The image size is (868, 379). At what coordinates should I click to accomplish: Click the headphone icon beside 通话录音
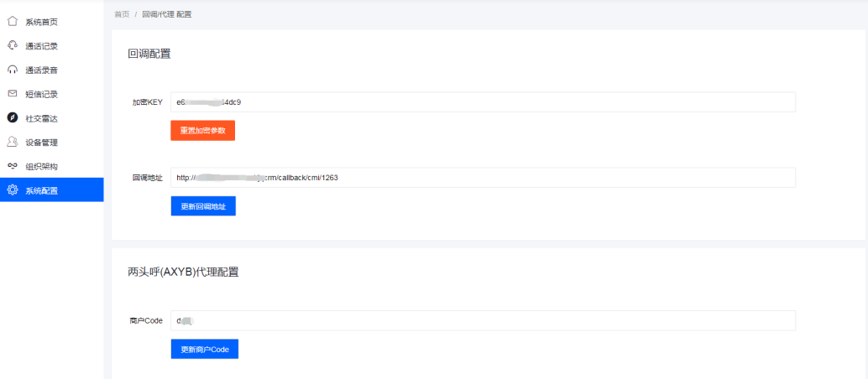pyautogui.click(x=13, y=70)
